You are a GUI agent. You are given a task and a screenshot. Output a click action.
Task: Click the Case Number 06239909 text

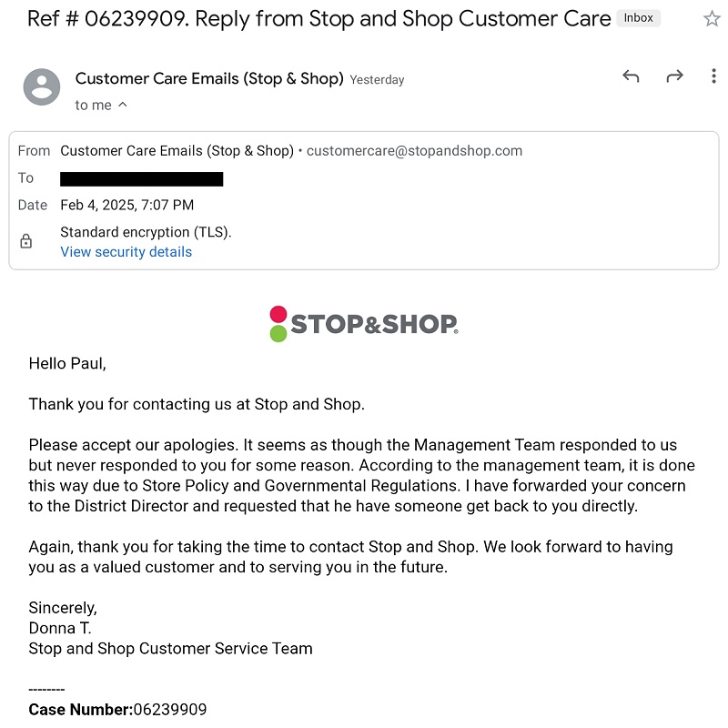click(117, 709)
